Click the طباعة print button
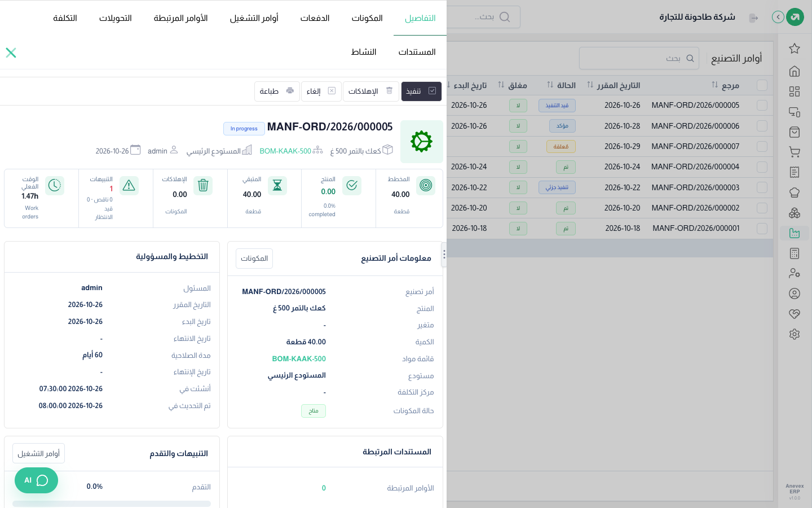 (x=277, y=91)
